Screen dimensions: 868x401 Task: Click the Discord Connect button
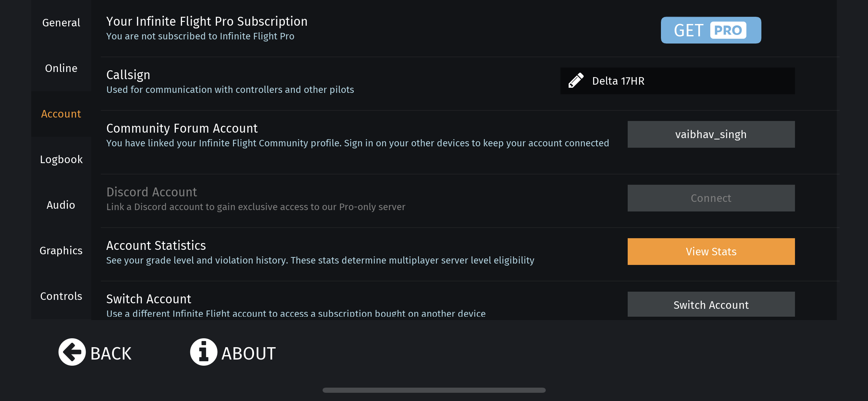(711, 198)
